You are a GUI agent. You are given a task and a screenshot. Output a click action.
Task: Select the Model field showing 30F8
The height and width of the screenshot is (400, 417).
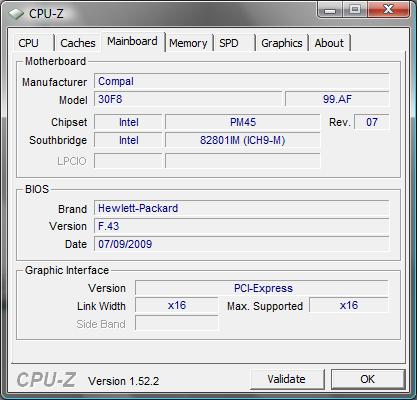(x=188, y=99)
